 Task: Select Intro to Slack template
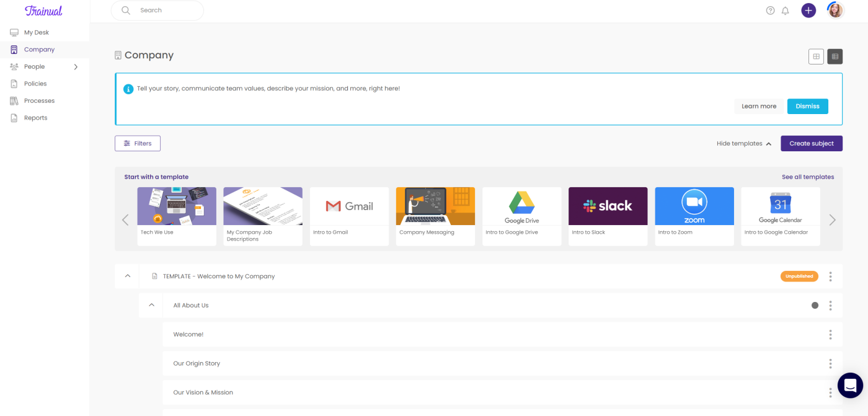(608, 216)
